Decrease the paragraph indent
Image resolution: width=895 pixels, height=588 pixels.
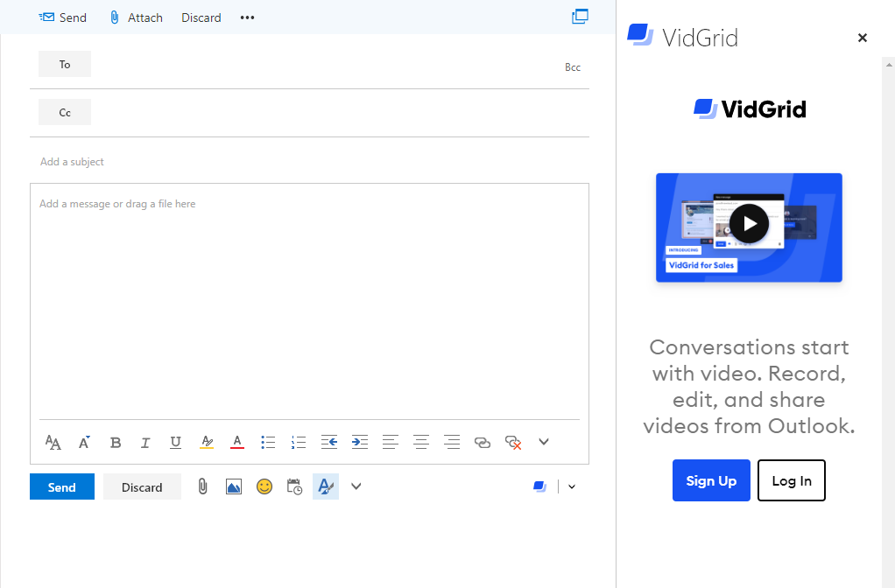pyautogui.click(x=328, y=442)
